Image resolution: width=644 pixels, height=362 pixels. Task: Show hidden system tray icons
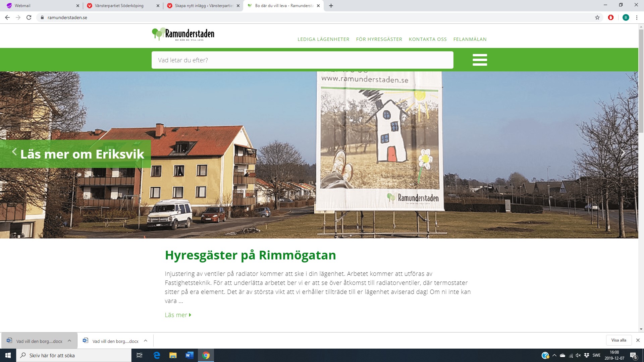pyautogui.click(x=554, y=355)
